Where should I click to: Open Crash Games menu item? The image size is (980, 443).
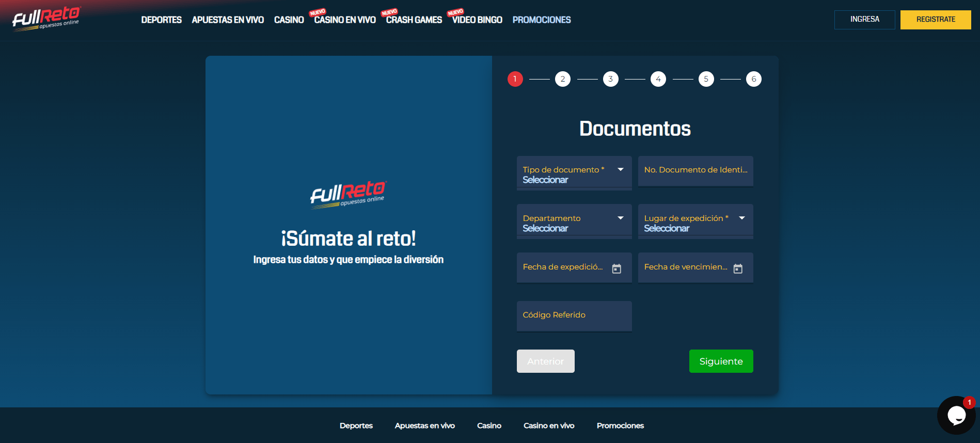tap(414, 20)
